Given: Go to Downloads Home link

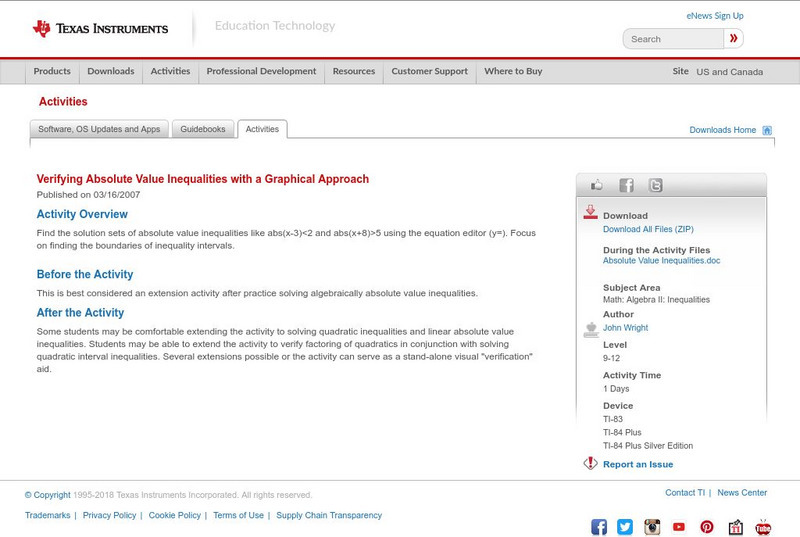Looking at the screenshot, I should [x=722, y=130].
